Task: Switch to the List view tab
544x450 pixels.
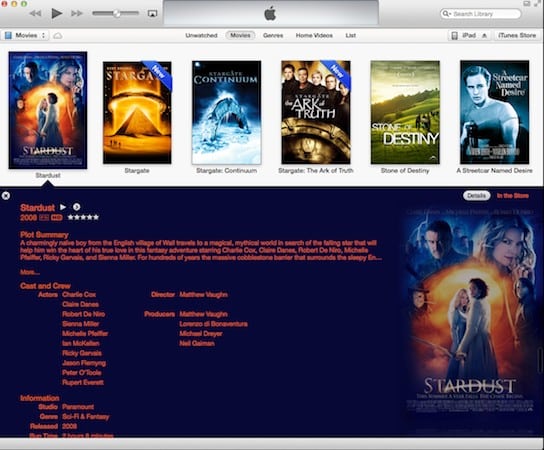Action: 350,35
